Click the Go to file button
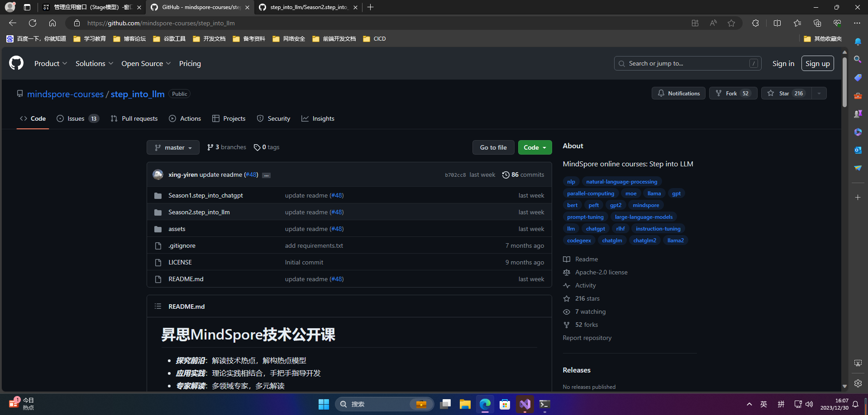Screen dimensions: 868x415 pos(493,147)
